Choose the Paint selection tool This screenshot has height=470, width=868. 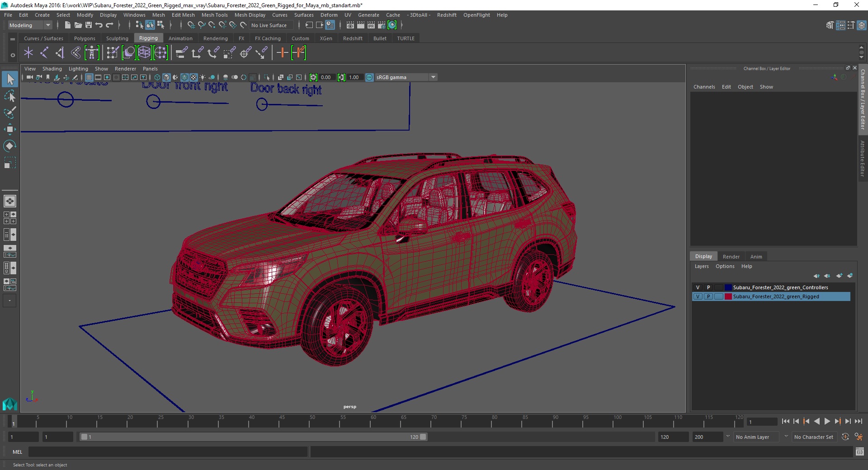point(10,113)
